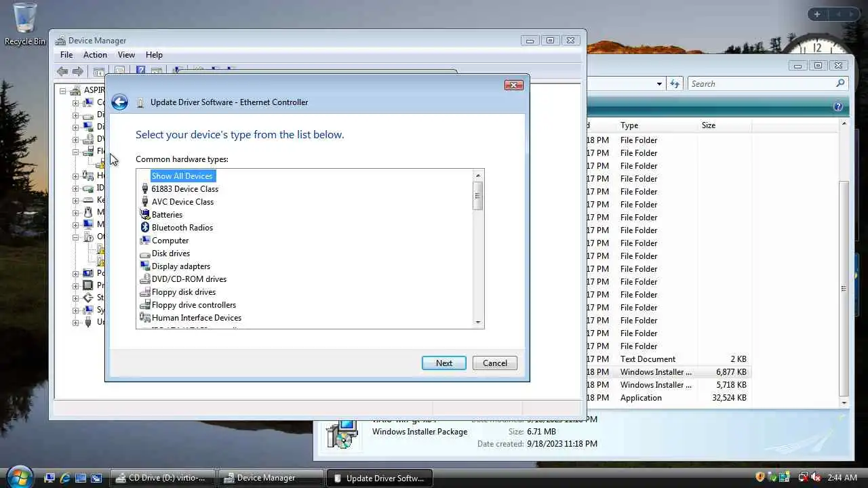Expand the Human Interface tree node
Screen dimensions: 868x488
coord(76,176)
